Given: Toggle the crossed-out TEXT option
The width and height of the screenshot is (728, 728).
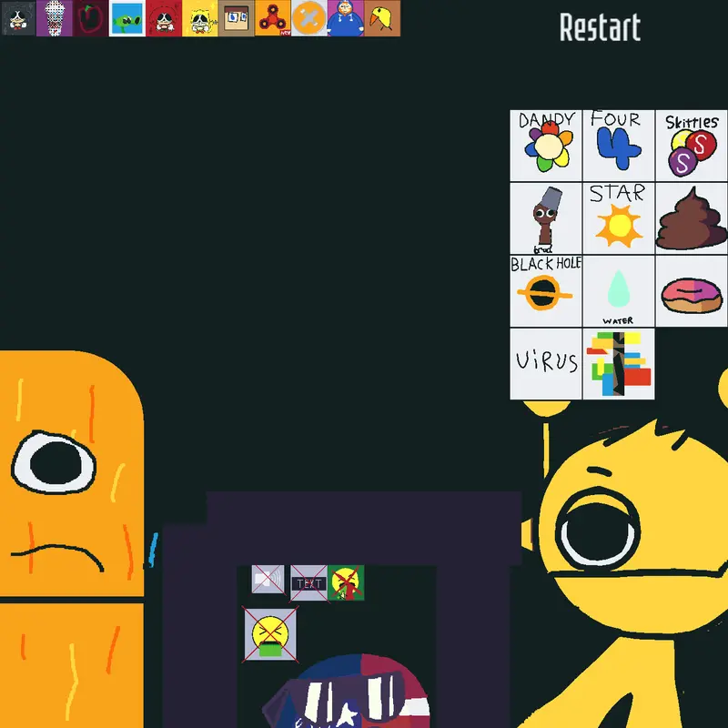Looking at the screenshot, I should point(308,583).
